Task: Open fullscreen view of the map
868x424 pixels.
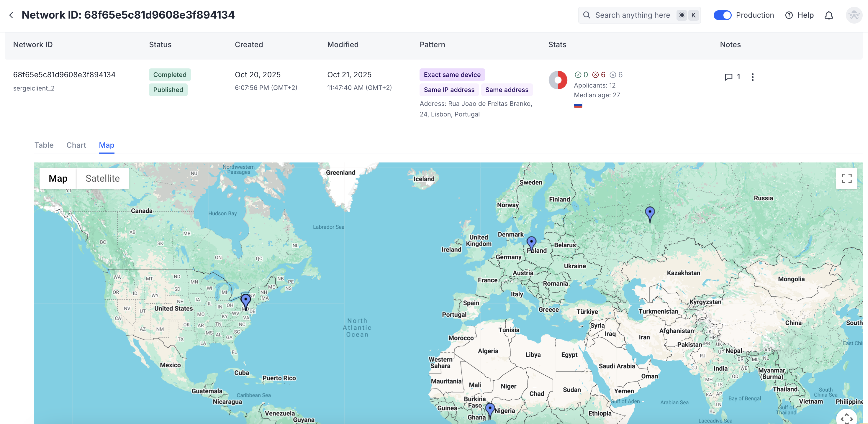Action: 847,178
